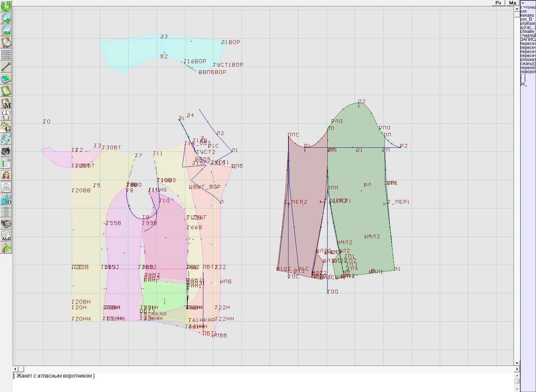536x392 pixels.
Task: Open the 3D view icon
Action: click(6, 200)
